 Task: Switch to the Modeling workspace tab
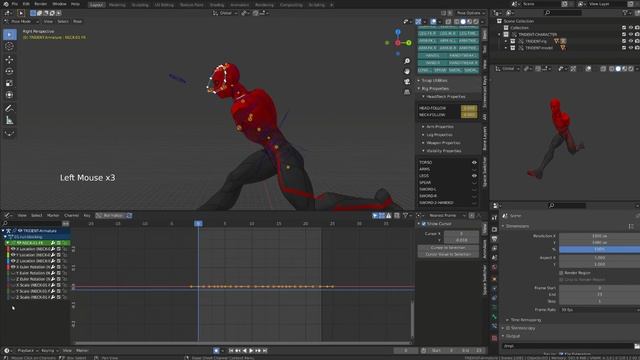pos(117,5)
